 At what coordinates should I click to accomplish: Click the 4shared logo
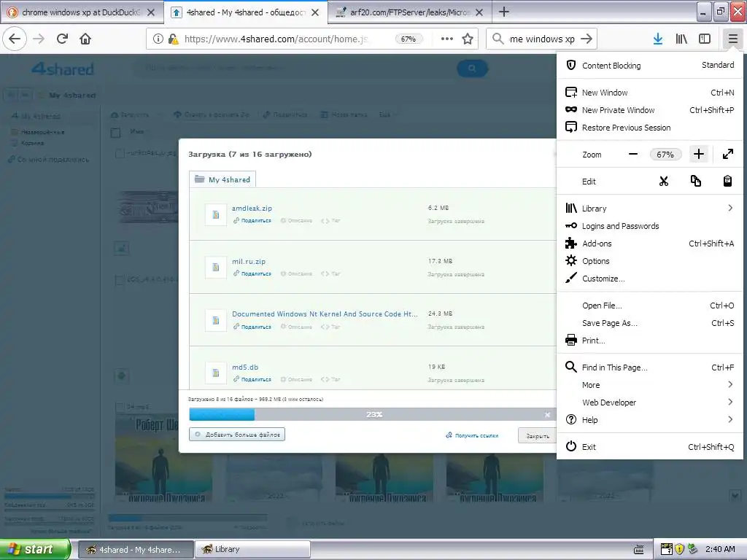click(x=63, y=69)
